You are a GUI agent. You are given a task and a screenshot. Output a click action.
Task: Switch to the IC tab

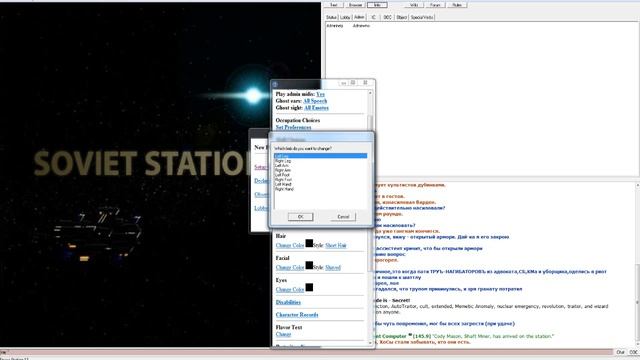pos(373,18)
